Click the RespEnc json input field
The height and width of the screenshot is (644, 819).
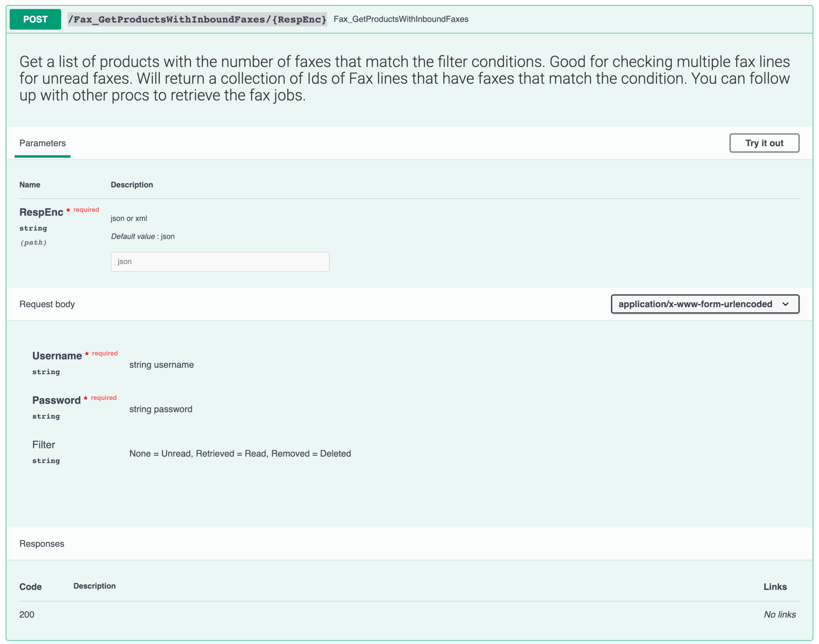point(220,262)
